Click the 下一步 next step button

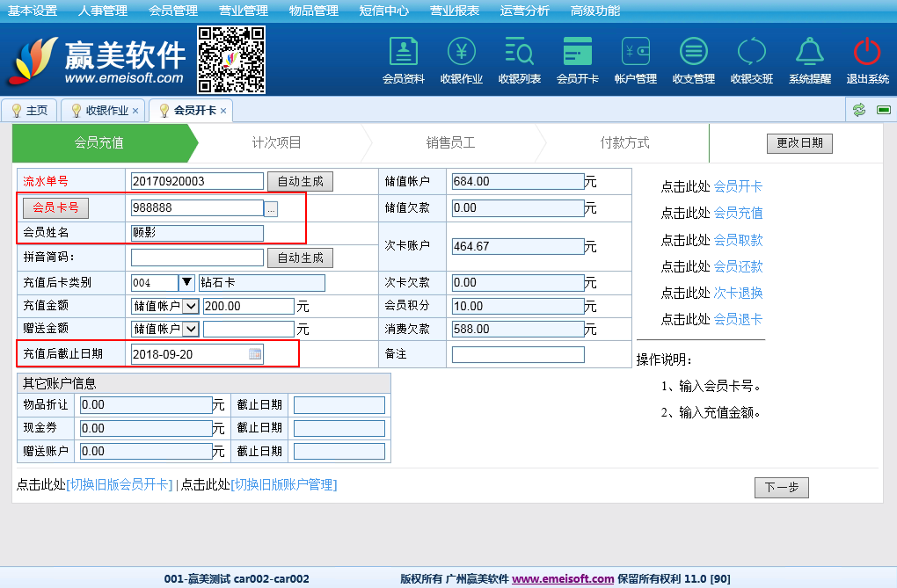781,488
